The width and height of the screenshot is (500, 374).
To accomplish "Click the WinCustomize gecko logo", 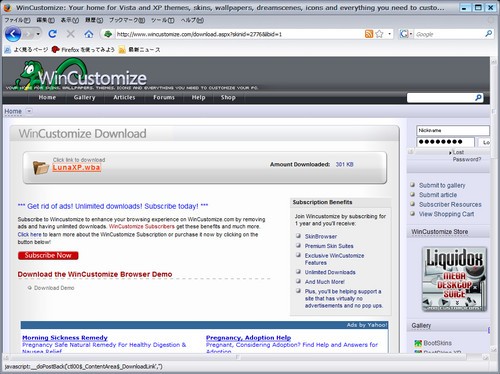I will tap(79, 75).
